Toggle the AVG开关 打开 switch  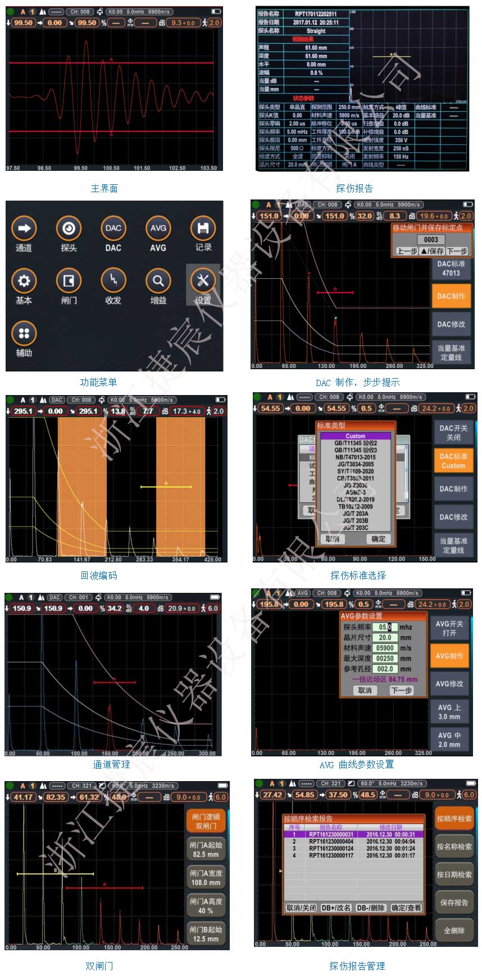[449, 628]
